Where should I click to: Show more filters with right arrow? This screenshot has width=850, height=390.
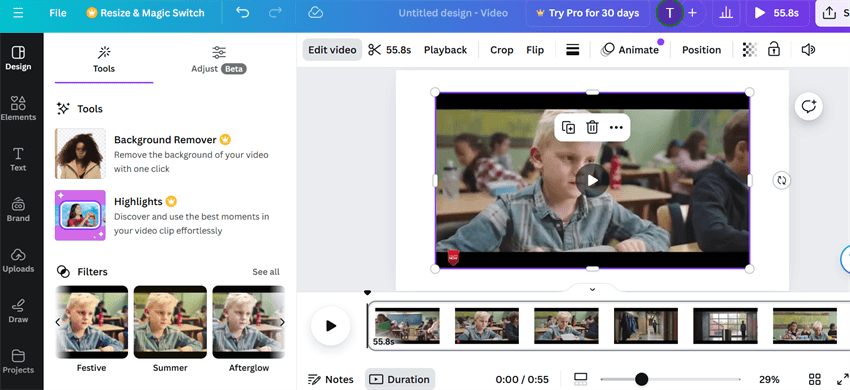tap(282, 322)
